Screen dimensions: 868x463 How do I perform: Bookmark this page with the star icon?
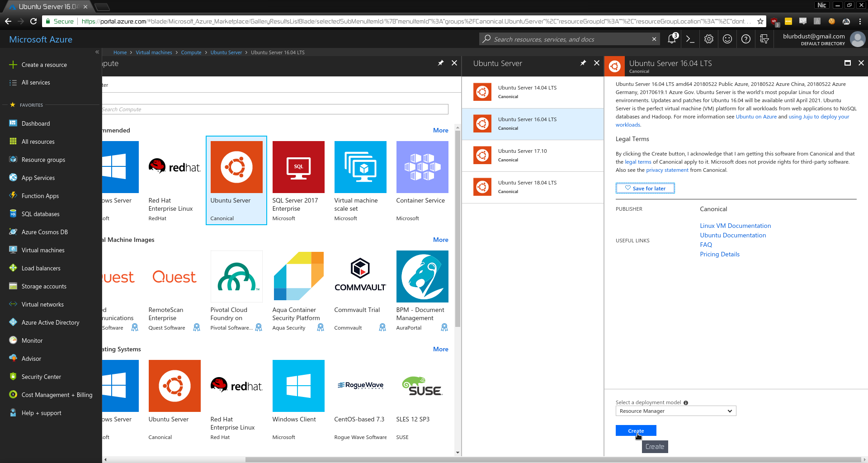point(760,21)
